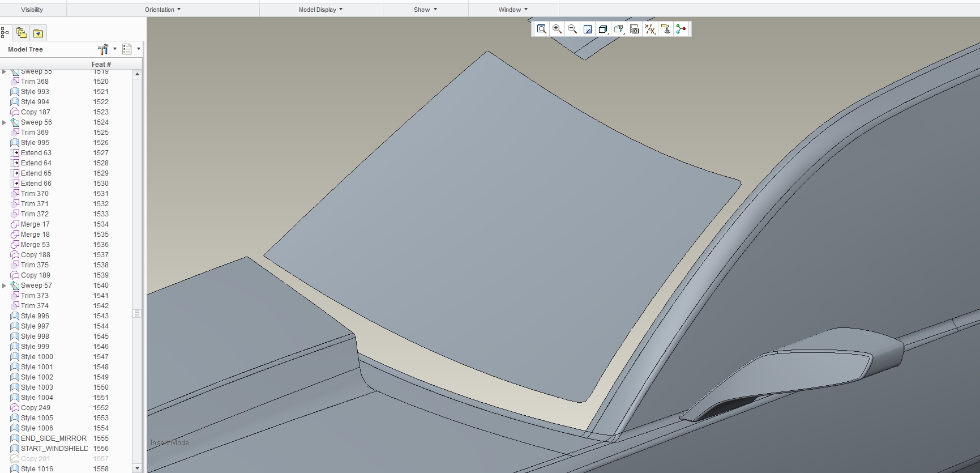Select the Merge 18 feature
The image size is (980, 473).
35,235
